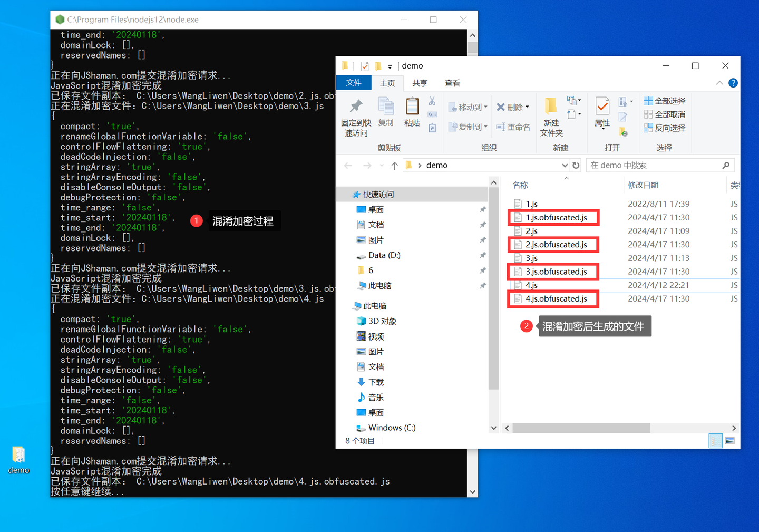This screenshot has height=532, width=759.
Task: Click the navigation pane scroll-down arrow
Action: 494,428
